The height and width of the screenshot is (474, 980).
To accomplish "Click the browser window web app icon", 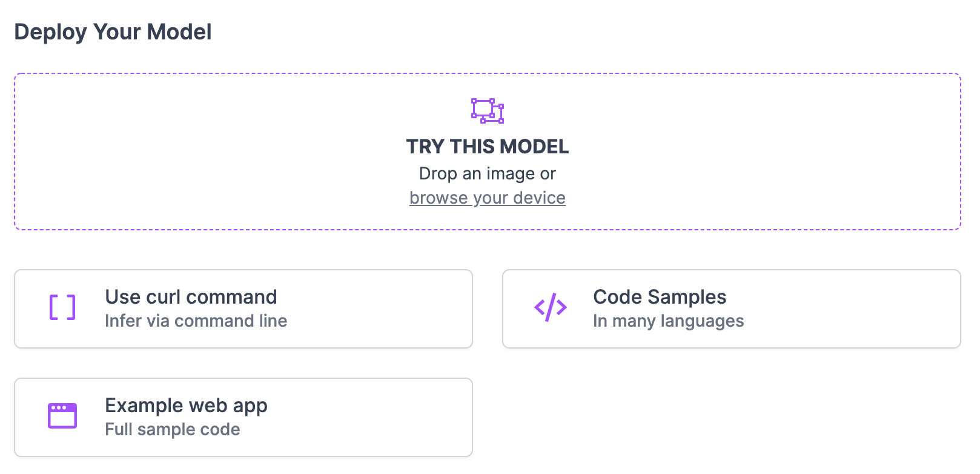I will click(x=62, y=416).
